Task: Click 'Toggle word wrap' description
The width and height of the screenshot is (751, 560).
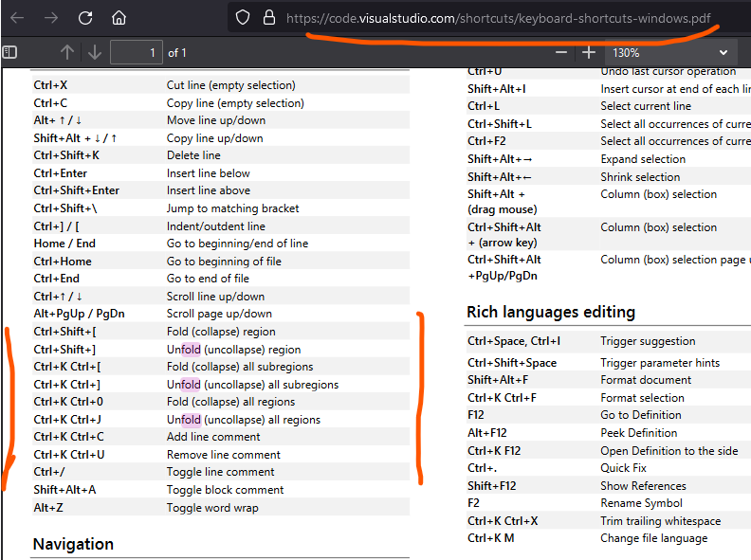Action: [x=212, y=508]
